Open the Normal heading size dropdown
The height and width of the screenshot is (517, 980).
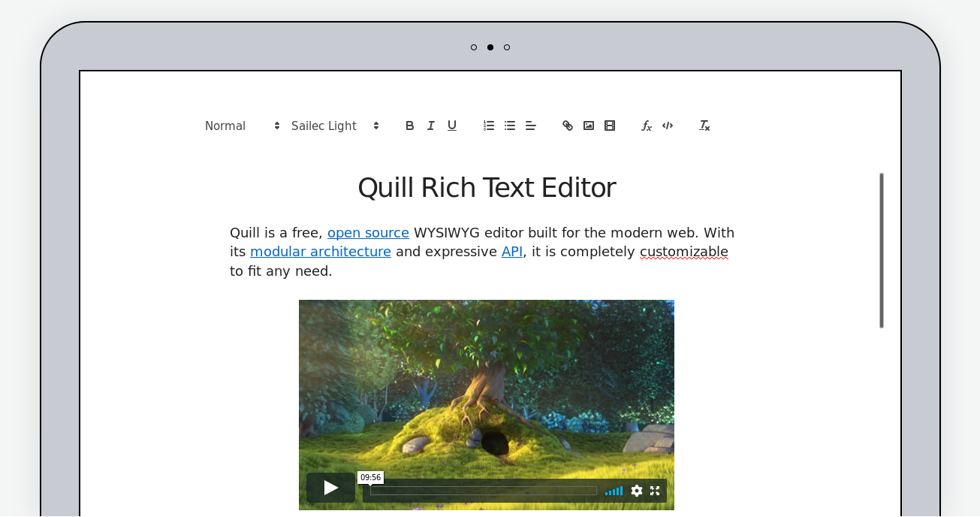243,125
